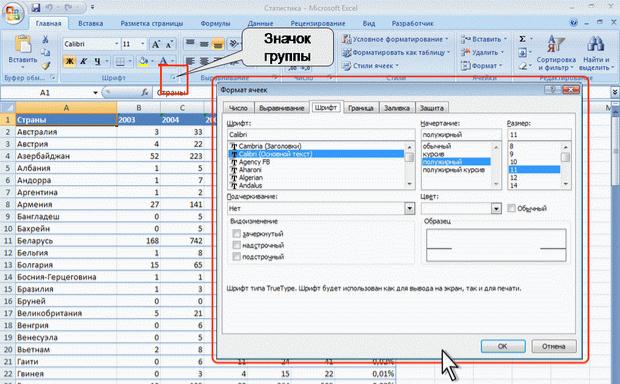Open the Font group dialog launcher icon
Image resolution: width=620 pixels, height=384 pixels.
coord(173,78)
